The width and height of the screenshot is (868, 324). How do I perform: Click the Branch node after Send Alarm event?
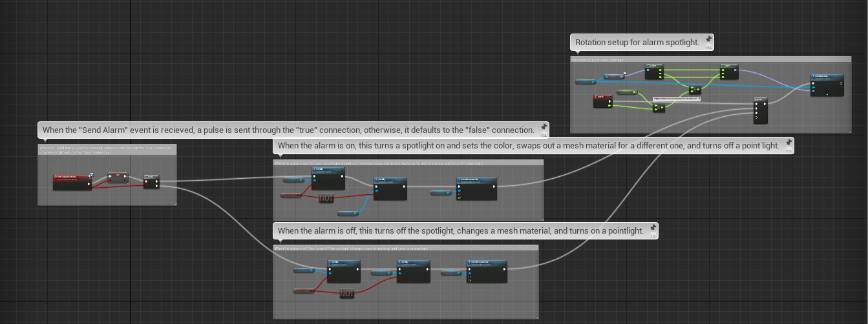(151, 182)
